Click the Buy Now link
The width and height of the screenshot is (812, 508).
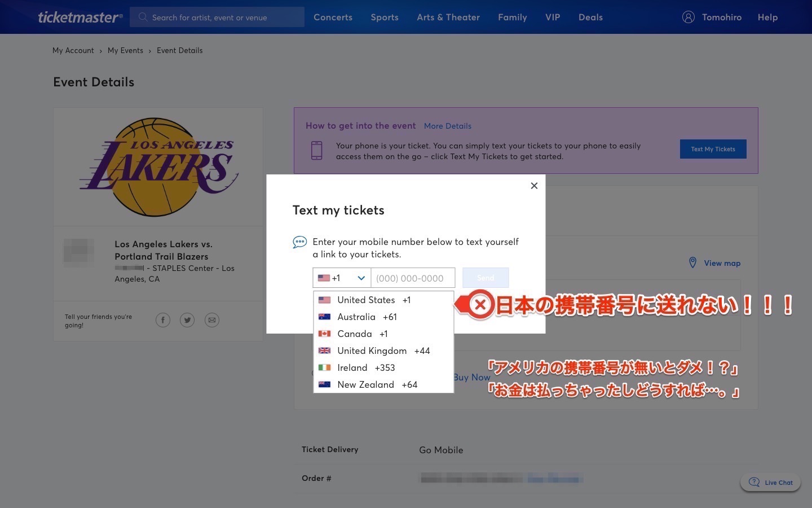472,377
